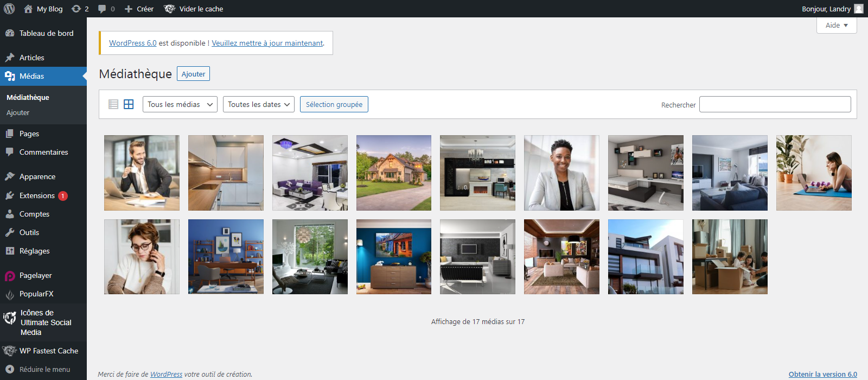Open the user avatar next to Bonjour, Landry
868x380 pixels.
point(858,9)
